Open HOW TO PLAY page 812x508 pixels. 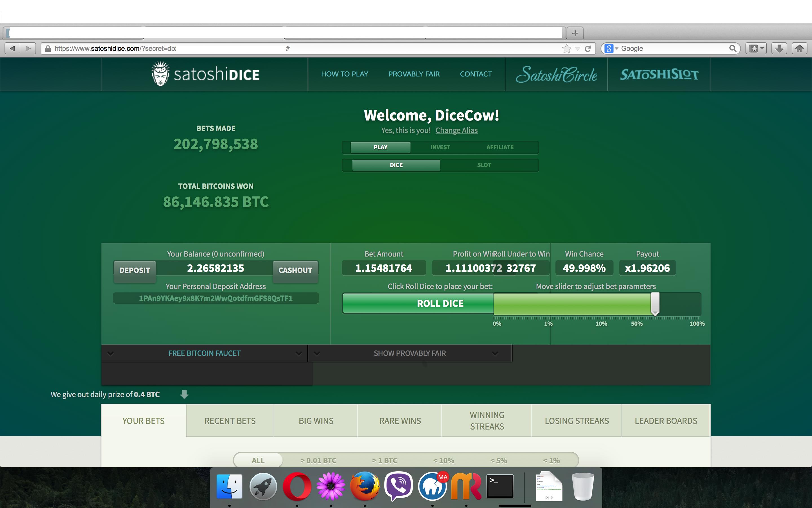tap(345, 74)
